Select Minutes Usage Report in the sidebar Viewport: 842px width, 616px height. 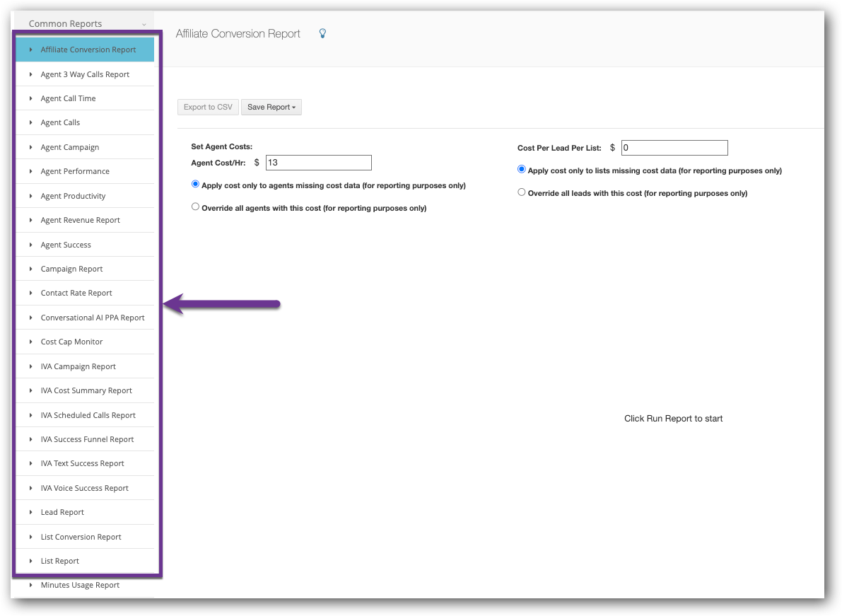pyautogui.click(x=85, y=586)
